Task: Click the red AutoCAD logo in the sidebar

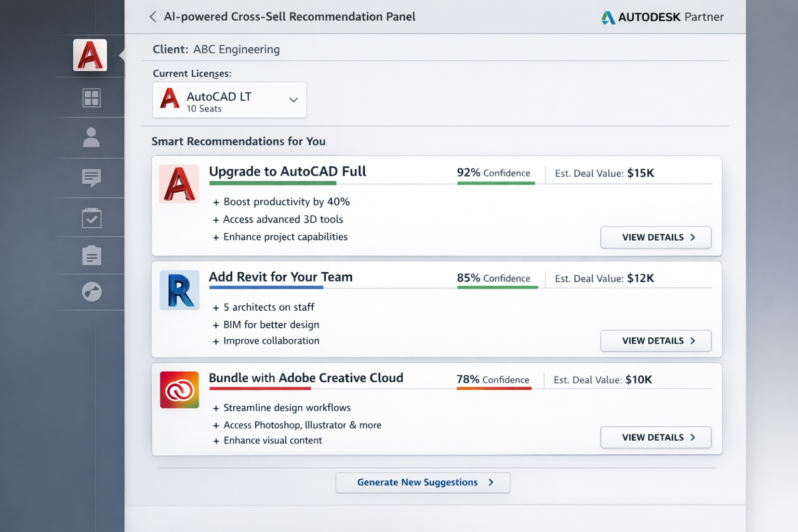Action: (90, 55)
